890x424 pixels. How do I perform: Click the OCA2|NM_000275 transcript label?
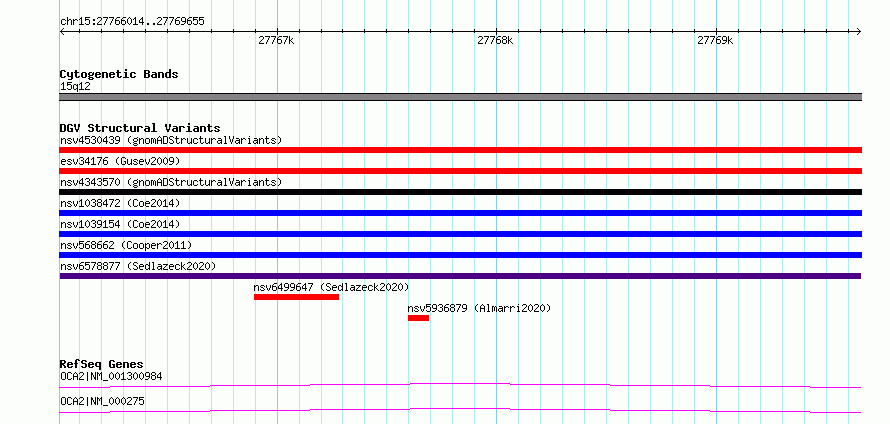102,401
